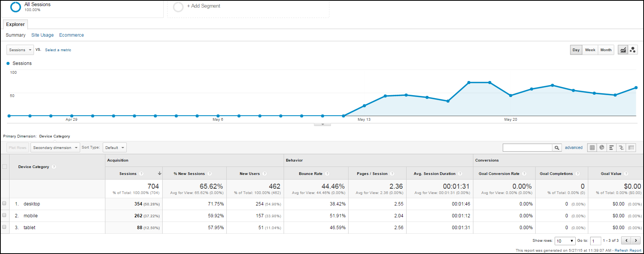Open the Site Usage metric group
The image size is (644, 254).
coord(42,35)
